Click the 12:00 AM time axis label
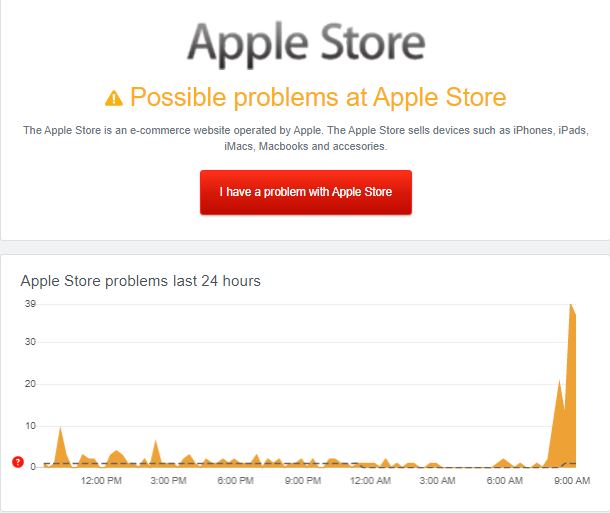The image size is (610, 513). coord(370,481)
